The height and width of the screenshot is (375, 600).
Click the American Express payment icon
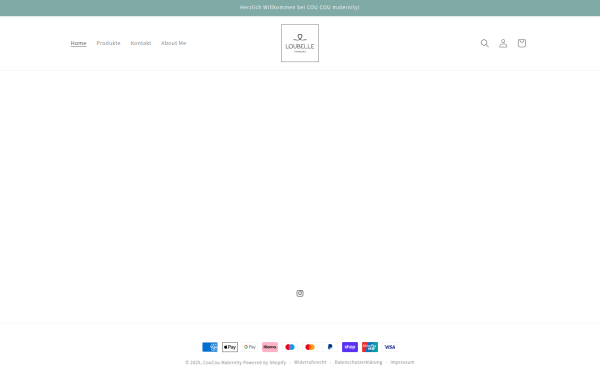(x=210, y=347)
